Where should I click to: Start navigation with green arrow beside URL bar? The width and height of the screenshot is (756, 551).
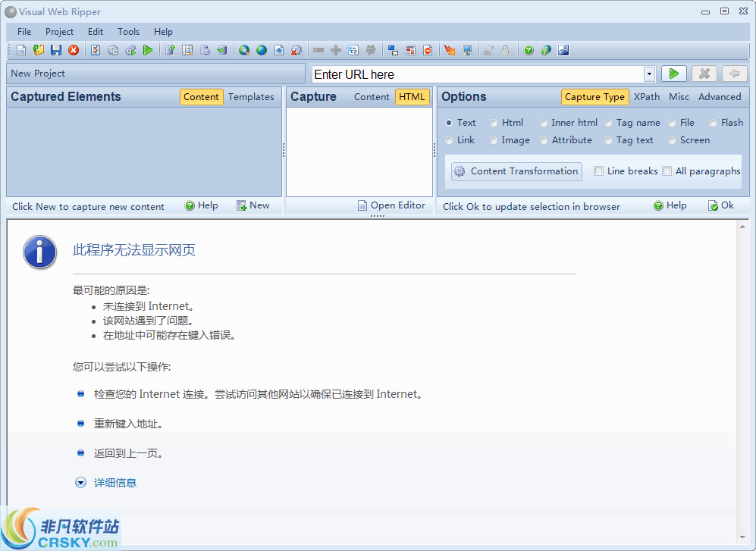tap(673, 73)
